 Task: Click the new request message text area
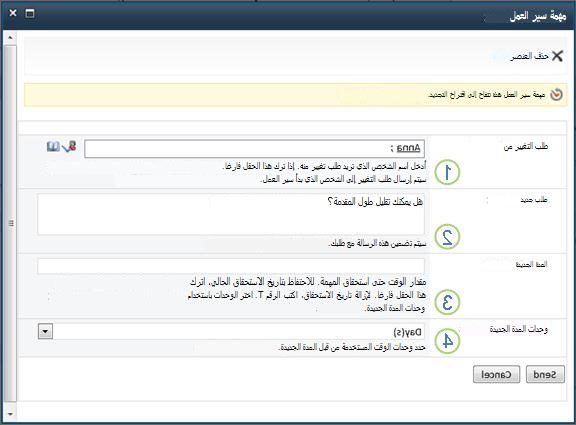tap(231, 214)
